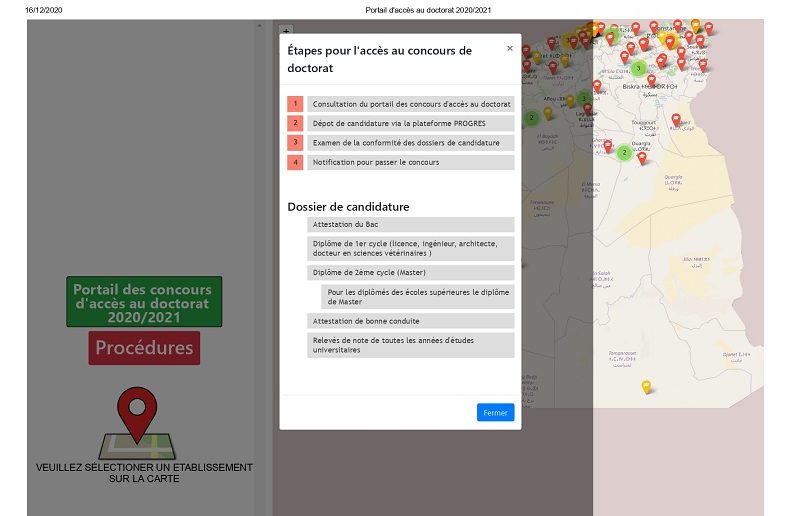791x516 pixels.
Task: Select Attestation de bonne conduite item
Action: point(410,321)
